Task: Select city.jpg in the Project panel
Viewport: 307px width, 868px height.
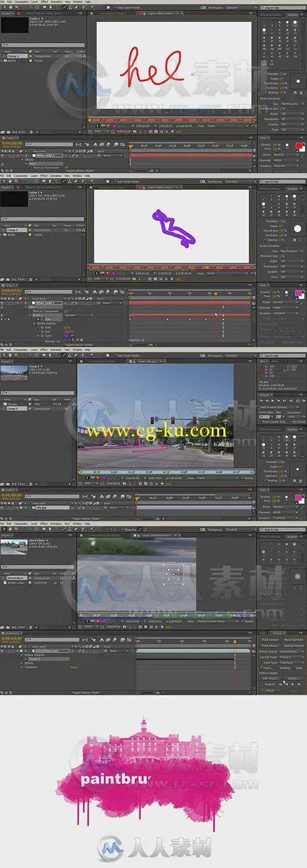Action: (12, 404)
